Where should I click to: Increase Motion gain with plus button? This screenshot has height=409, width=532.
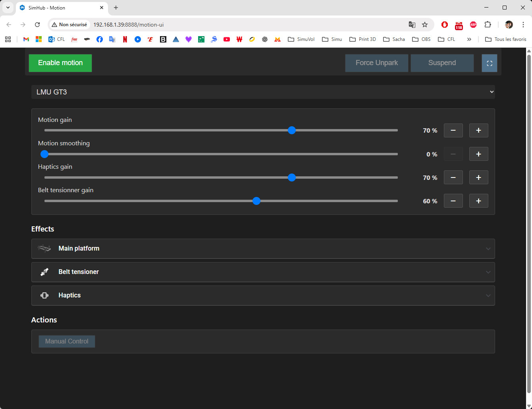(x=478, y=131)
